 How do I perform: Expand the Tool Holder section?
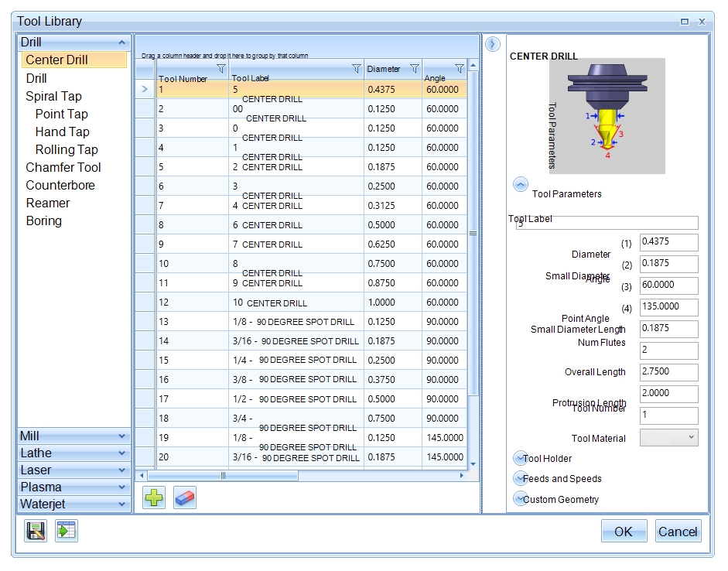coord(520,458)
